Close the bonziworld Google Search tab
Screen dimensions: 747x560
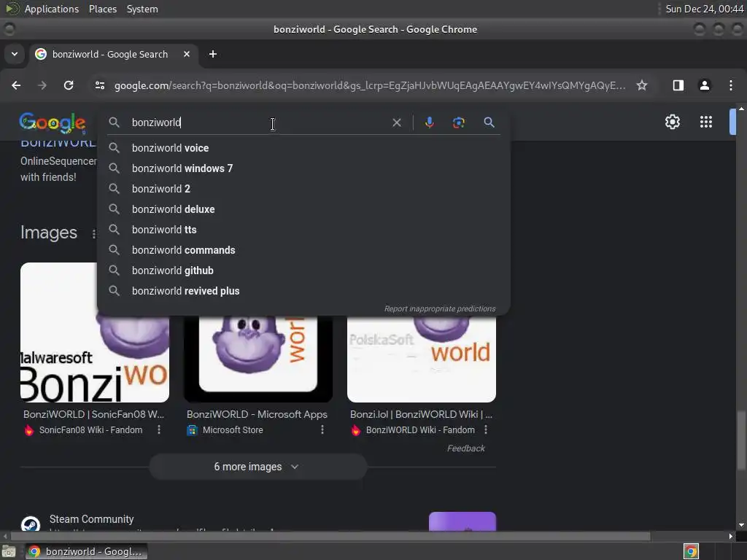[x=187, y=54]
